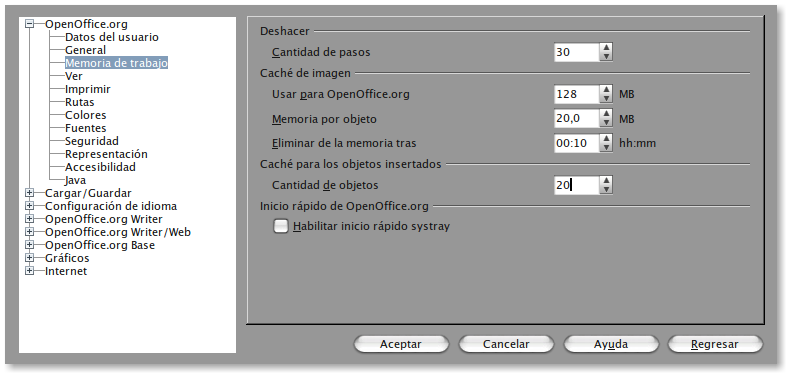This screenshot has height=373, width=786.
Task: Select Cargar/Guardar label in tree
Action: click(x=88, y=193)
